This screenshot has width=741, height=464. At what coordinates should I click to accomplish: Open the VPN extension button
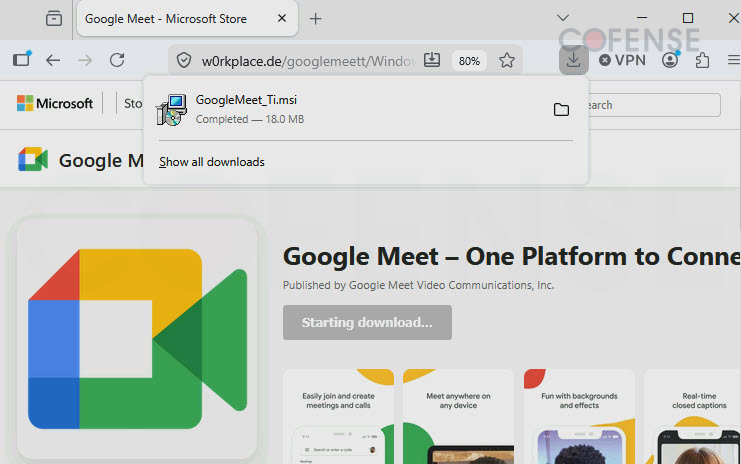[622, 60]
